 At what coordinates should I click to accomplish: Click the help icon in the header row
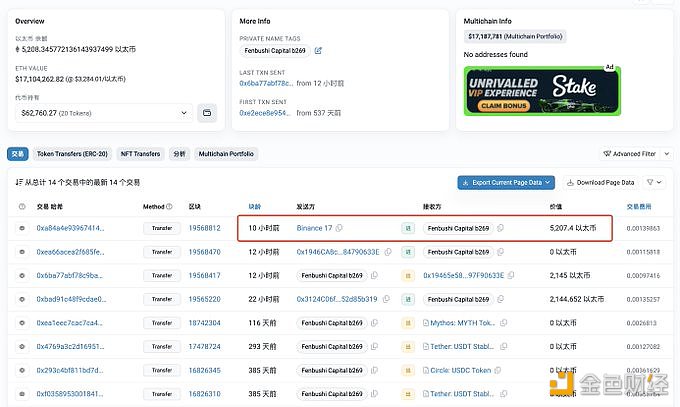22,207
